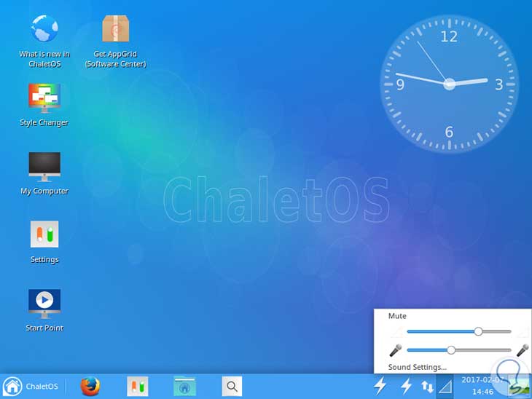Launch the Start Point desktop icon
The width and height of the screenshot is (532, 399).
click(x=44, y=304)
